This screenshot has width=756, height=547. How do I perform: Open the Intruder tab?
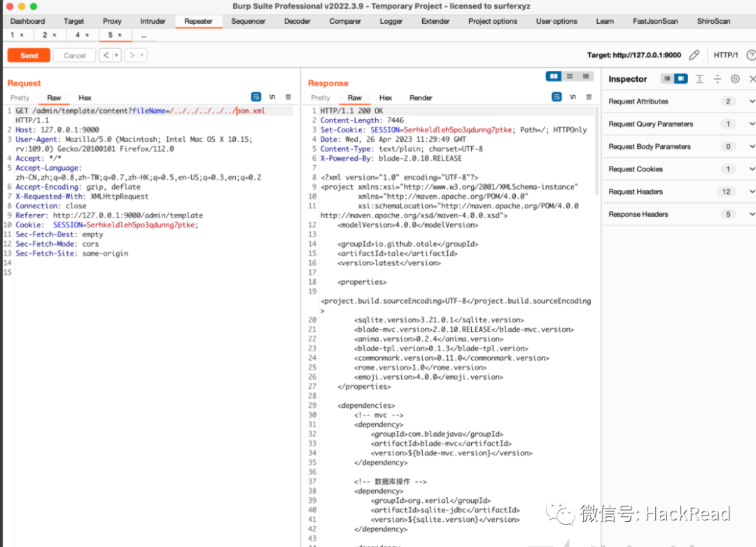(153, 21)
